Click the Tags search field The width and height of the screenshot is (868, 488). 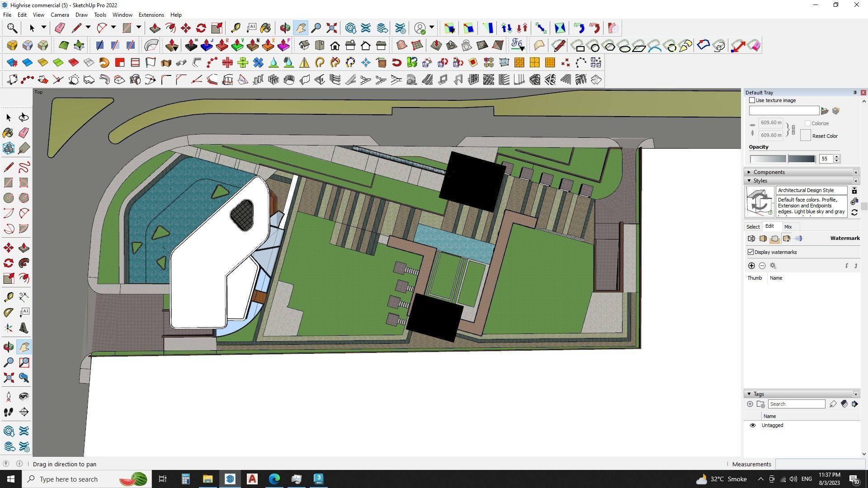click(x=796, y=404)
